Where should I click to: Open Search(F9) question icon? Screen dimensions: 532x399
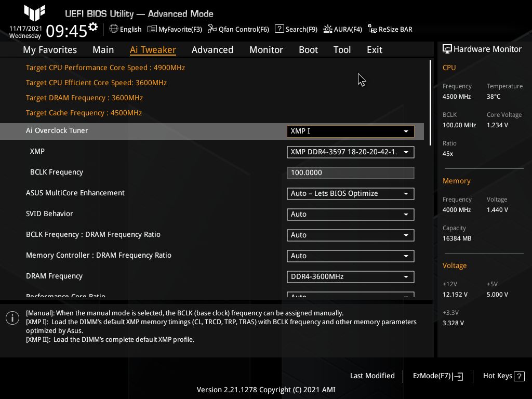click(279, 29)
